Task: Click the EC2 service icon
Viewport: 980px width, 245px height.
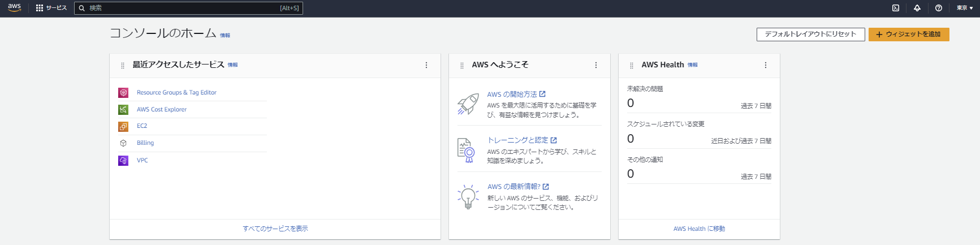Action: [123, 126]
